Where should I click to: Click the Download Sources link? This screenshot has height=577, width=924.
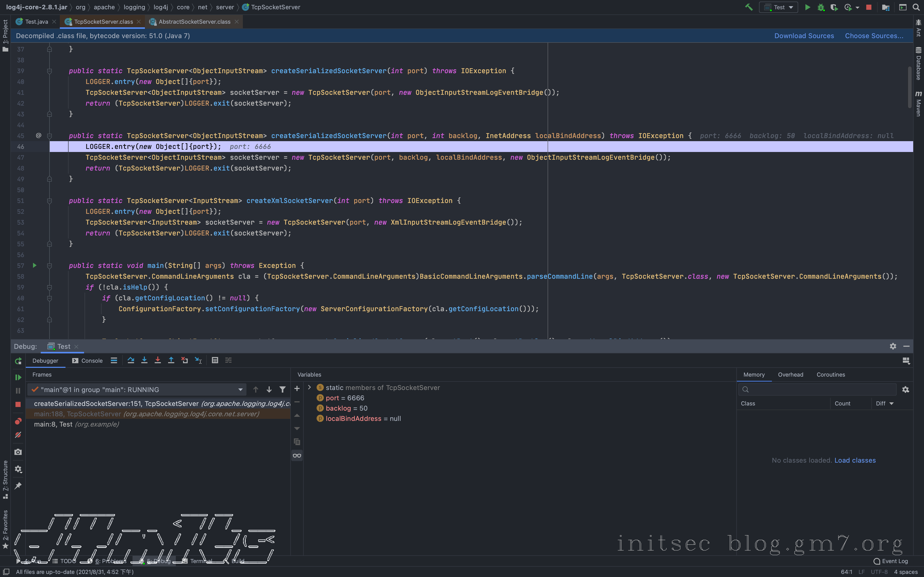(804, 36)
